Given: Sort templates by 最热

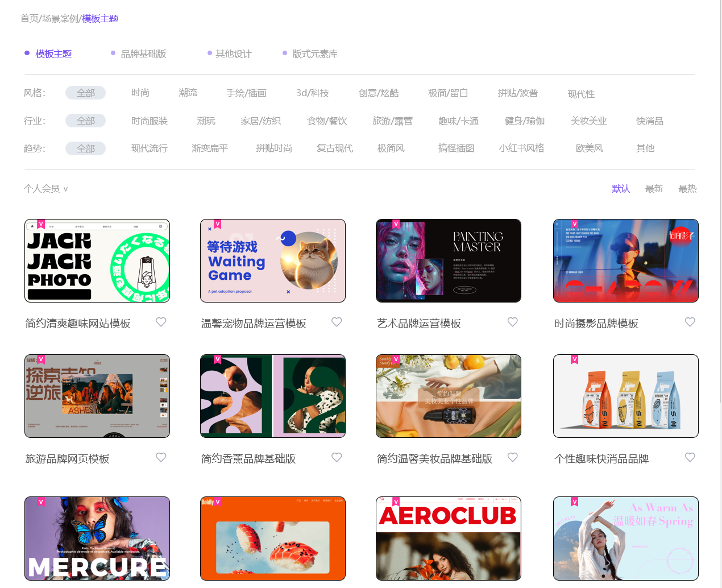Looking at the screenshot, I should (687, 188).
